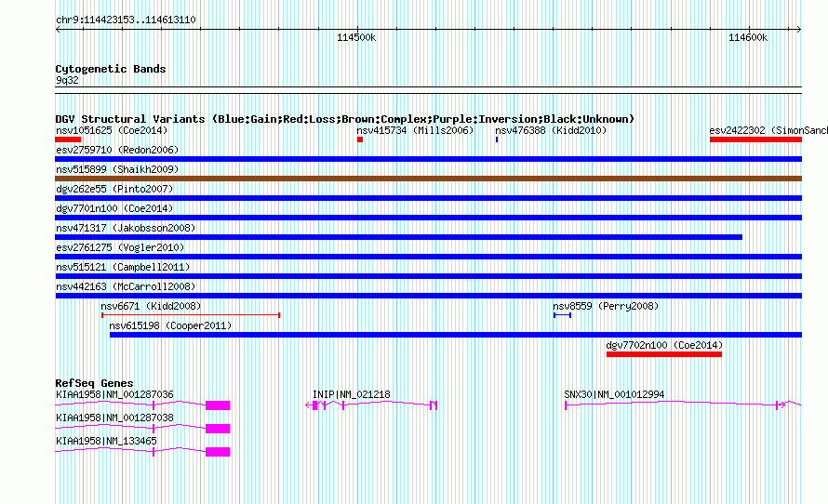The width and height of the screenshot is (828, 504).
Task: Click the 114500k ruler label
Action: [x=356, y=37]
